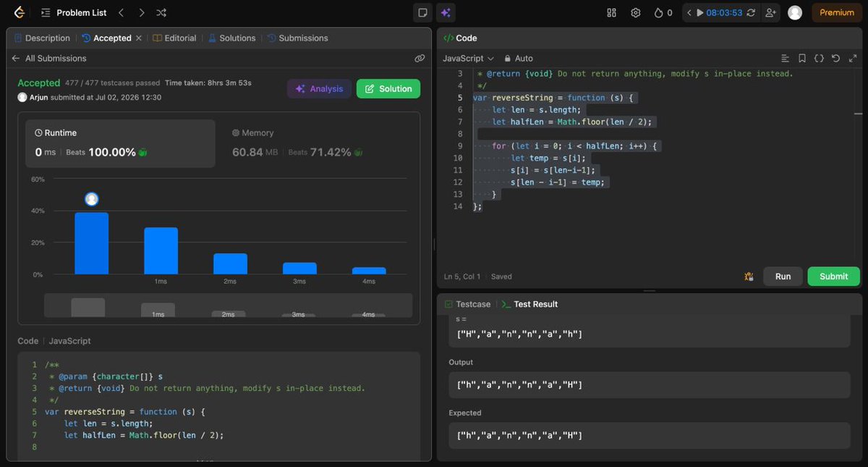
Task: Select the Runtime stats card
Action: (120, 143)
